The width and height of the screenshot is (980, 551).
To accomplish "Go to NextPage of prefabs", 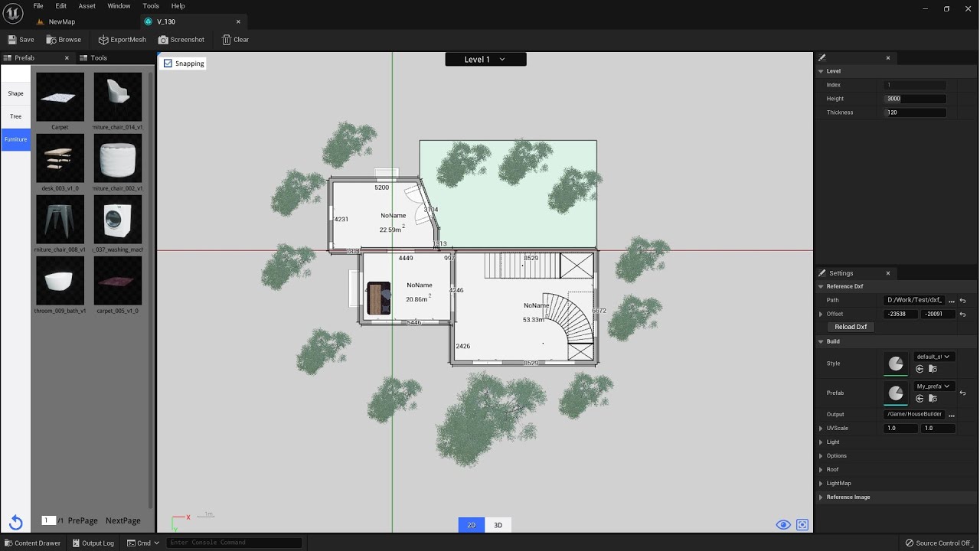I will coord(123,521).
